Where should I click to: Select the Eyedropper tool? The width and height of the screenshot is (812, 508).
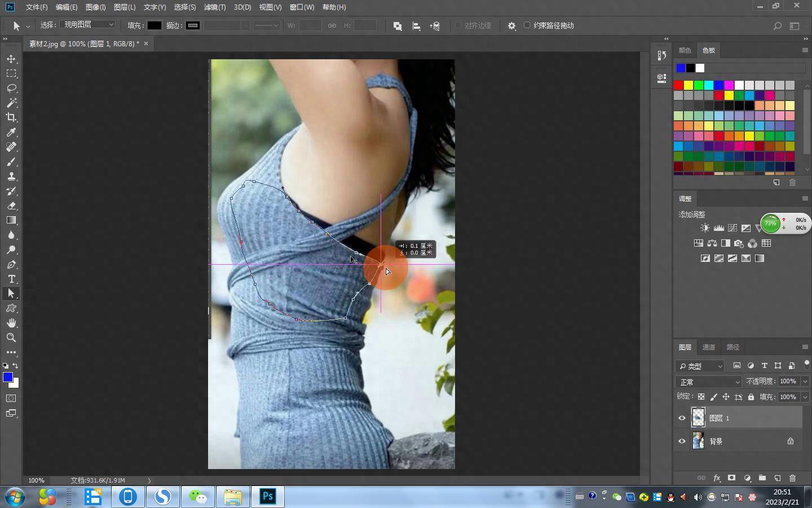click(x=11, y=132)
